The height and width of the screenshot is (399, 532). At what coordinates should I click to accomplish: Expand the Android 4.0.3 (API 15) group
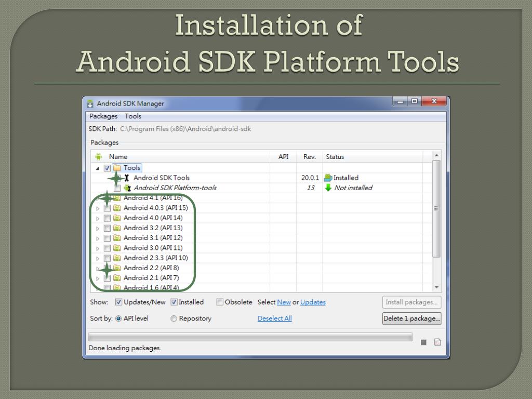pos(98,208)
